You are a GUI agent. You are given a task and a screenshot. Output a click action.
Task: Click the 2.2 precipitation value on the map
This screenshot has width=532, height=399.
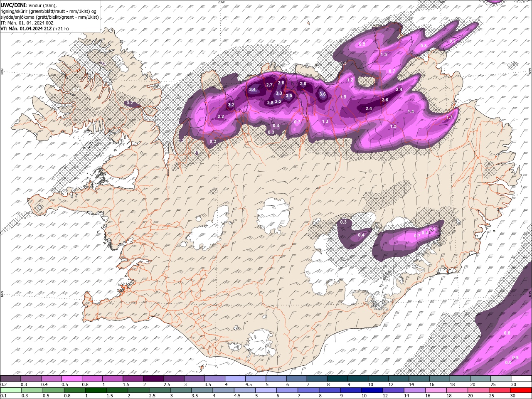pyautogui.click(x=221, y=116)
